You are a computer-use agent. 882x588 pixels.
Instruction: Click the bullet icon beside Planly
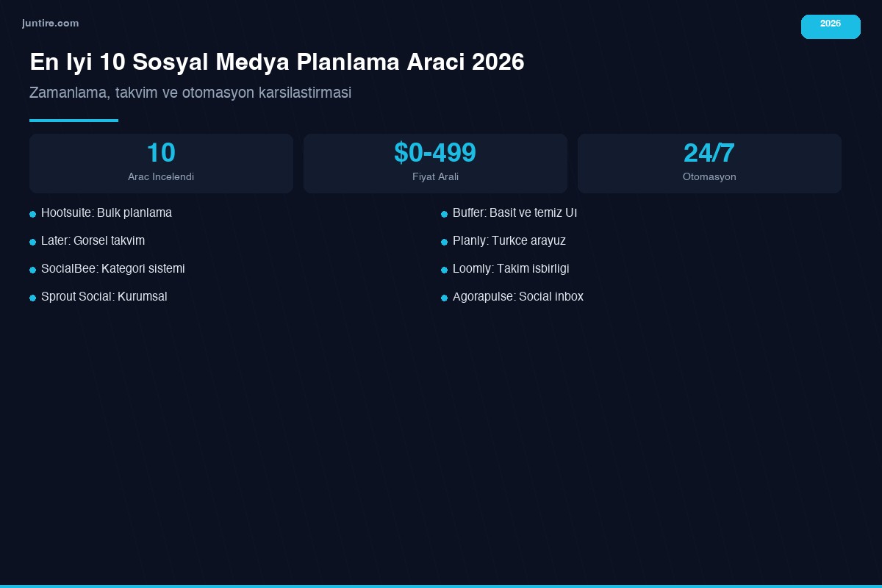(444, 243)
